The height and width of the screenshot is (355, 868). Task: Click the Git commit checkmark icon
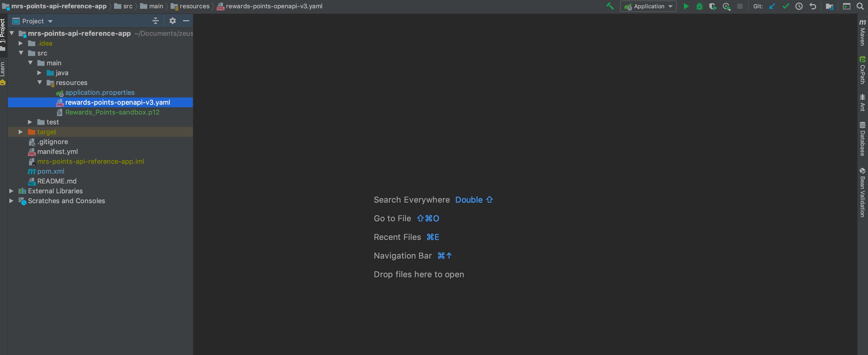coord(786,6)
